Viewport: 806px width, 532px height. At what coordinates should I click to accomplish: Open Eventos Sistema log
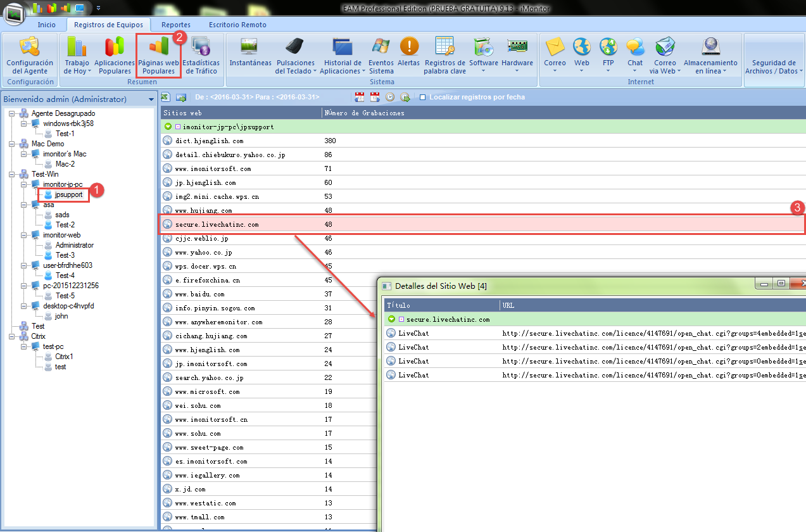pyautogui.click(x=381, y=54)
